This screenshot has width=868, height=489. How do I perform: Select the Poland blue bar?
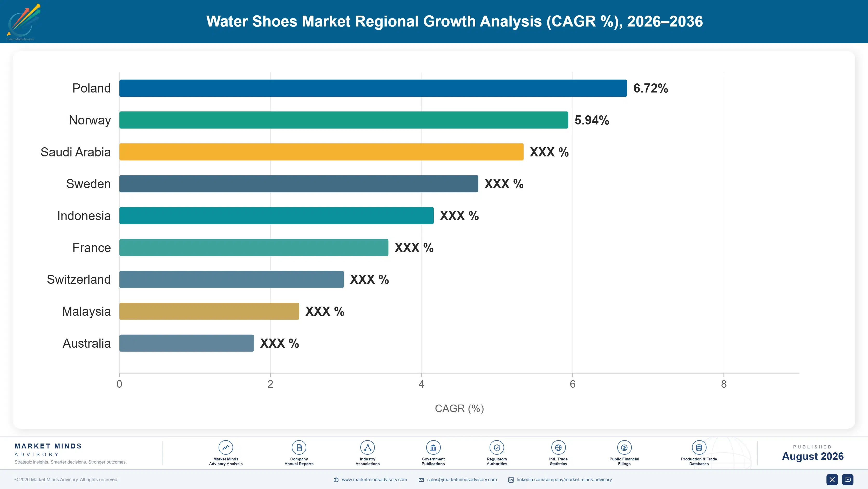373,88
